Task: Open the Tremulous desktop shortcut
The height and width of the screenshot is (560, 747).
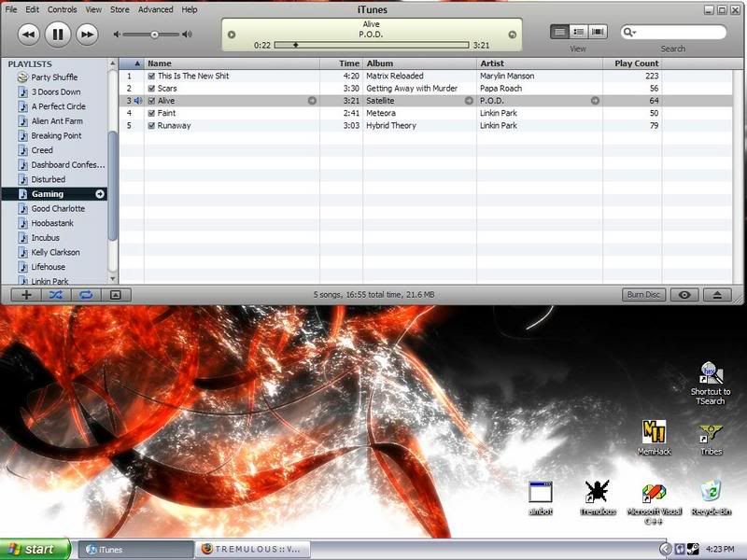Action: (x=598, y=497)
